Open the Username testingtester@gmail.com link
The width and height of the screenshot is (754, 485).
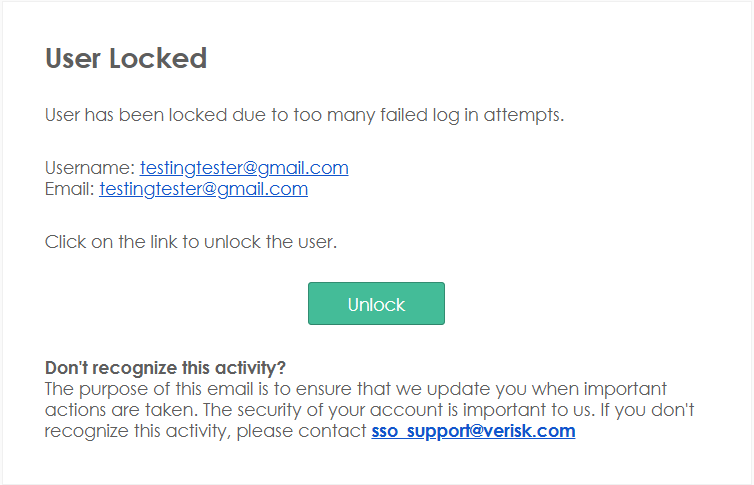(x=244, y=168)
